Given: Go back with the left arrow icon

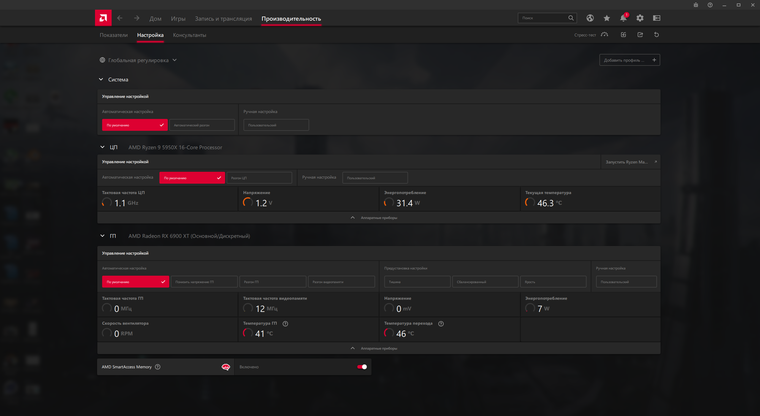Looking at the screenshot, I should 120,18.
